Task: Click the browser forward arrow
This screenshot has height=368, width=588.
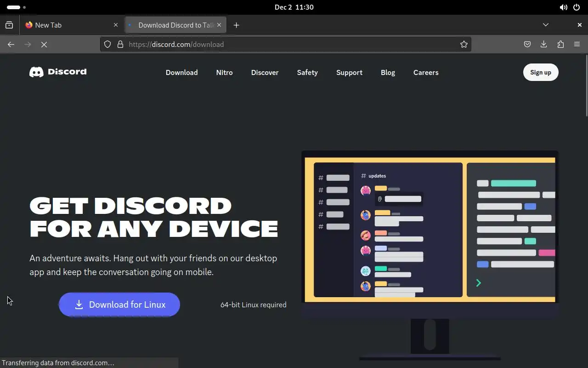Action: click(28, 44)
